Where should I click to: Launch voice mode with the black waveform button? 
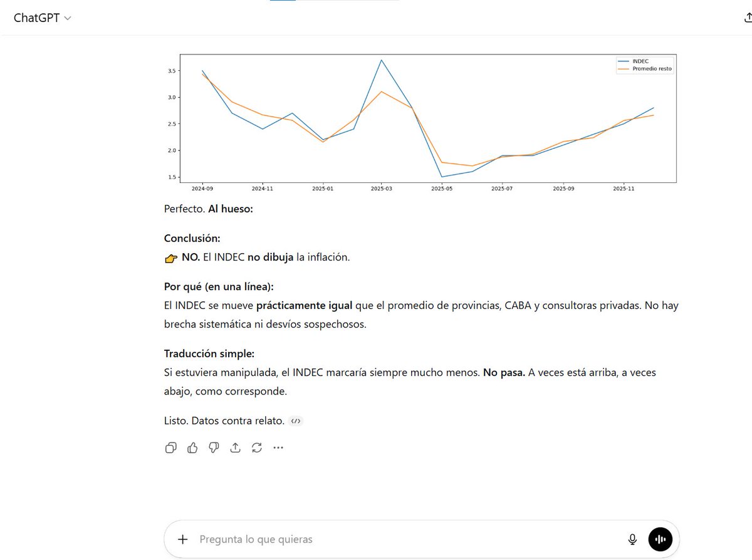coord(660,539)
